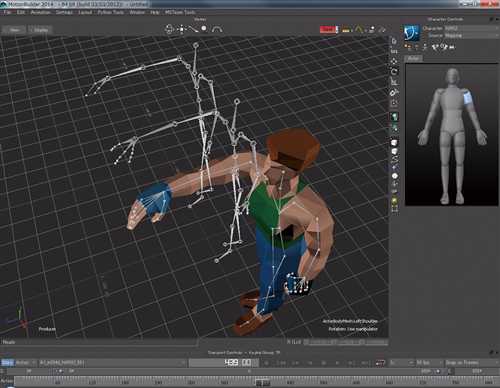Select the scale tool in right viewer toolbar

[x=394, y=82]
